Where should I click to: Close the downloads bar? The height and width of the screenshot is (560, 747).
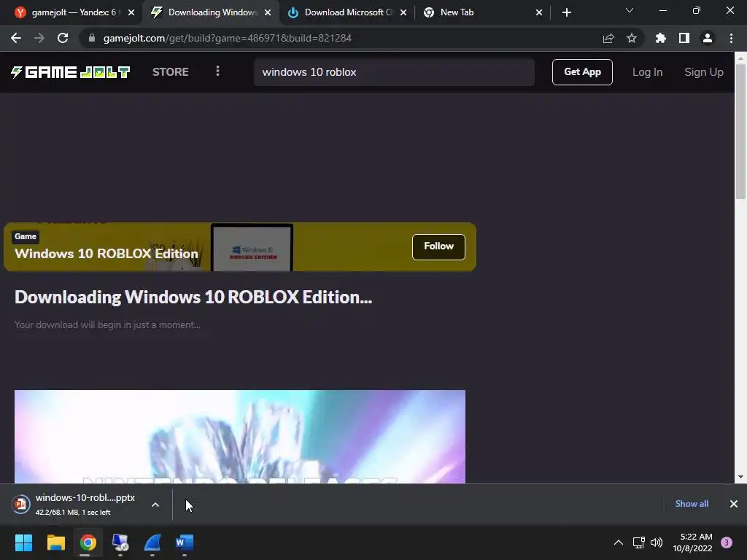tap(734, 504)
